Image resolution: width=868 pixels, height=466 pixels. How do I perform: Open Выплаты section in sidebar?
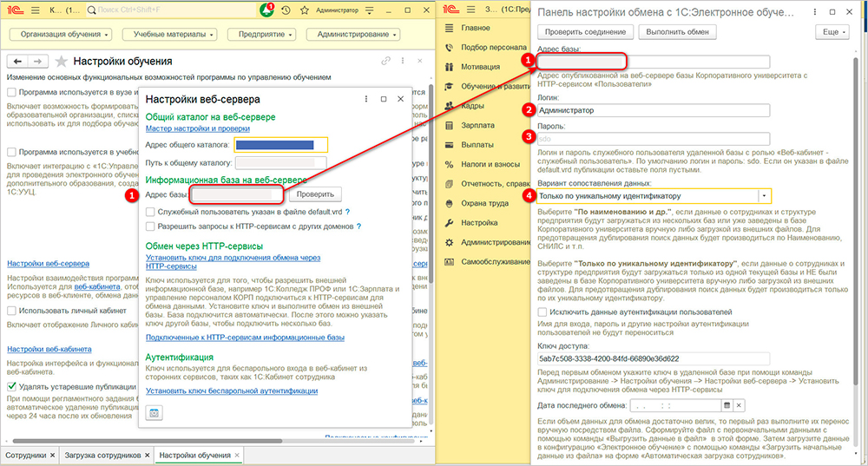[x=477, y=144]
